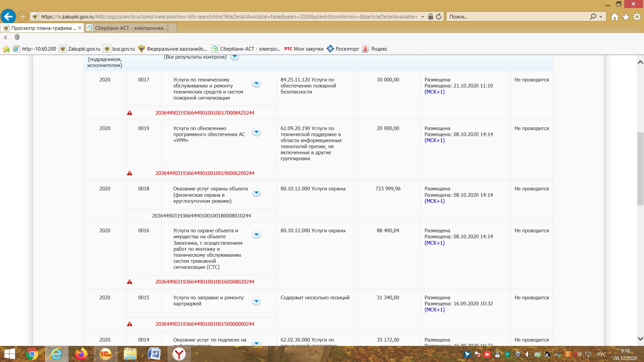The height and width of the screenshot is (362, 644).
Task: Click the page refresh icon
Action: pos(439,16)
